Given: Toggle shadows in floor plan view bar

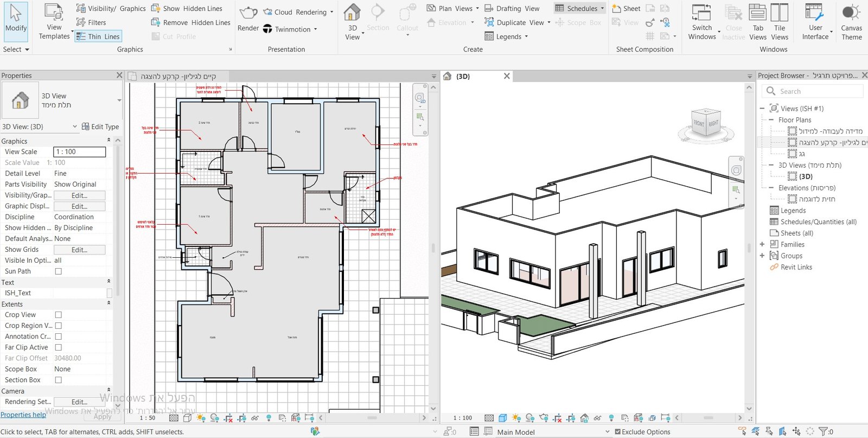Looking at the screenshot, I should coord(214,418).
